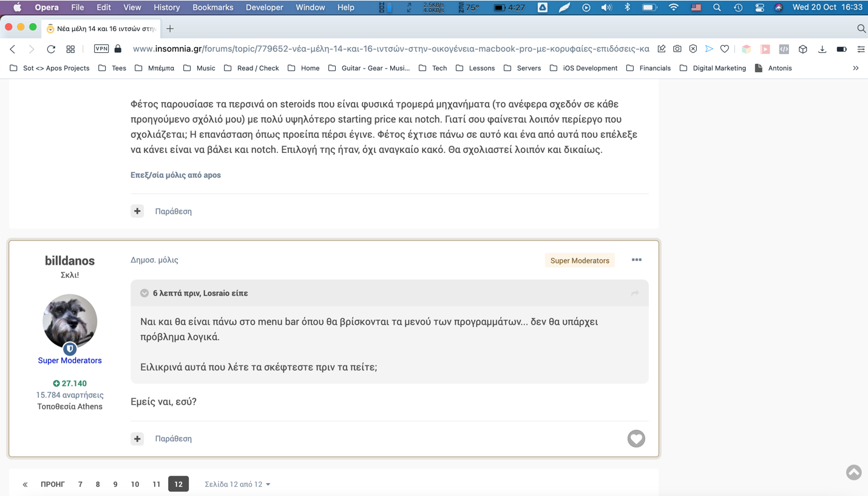868x496 pixels.
Task: Open the downloads arrow icon in toolbar
Action: pyautogui.click(x=822, y=49)
